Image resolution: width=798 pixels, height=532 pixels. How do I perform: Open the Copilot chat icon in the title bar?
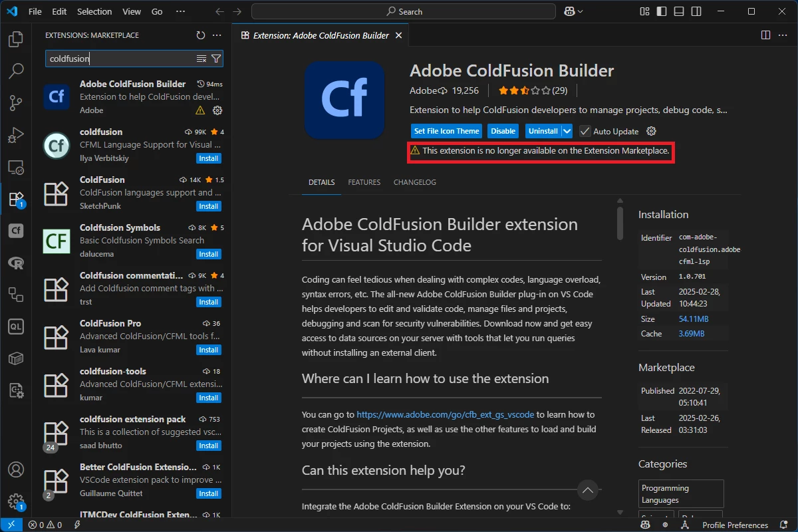point(569,11)
